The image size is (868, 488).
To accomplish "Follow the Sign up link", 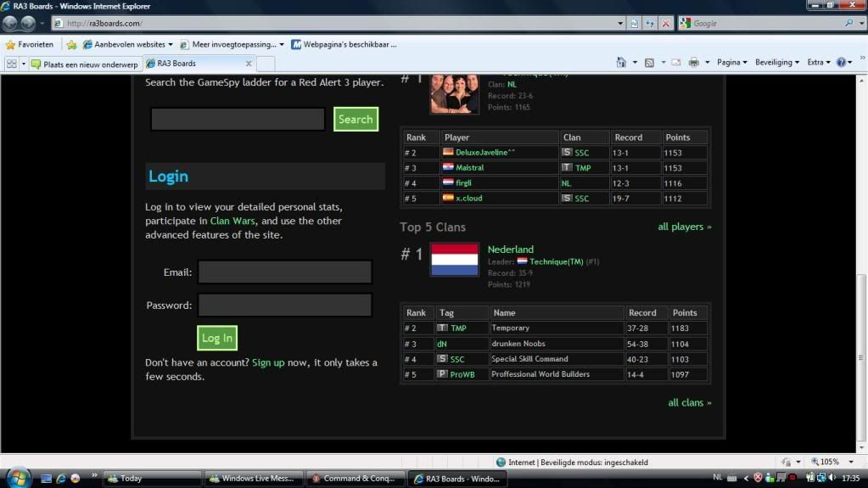I will (268, 362).
